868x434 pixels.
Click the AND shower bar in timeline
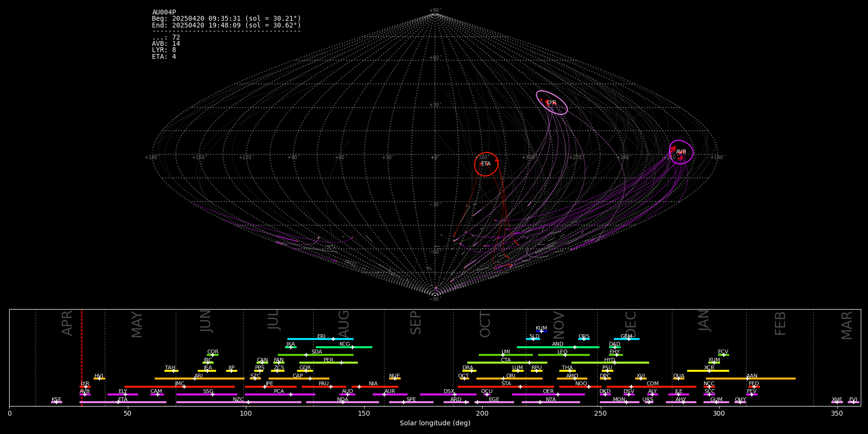[x=558, y=347]
